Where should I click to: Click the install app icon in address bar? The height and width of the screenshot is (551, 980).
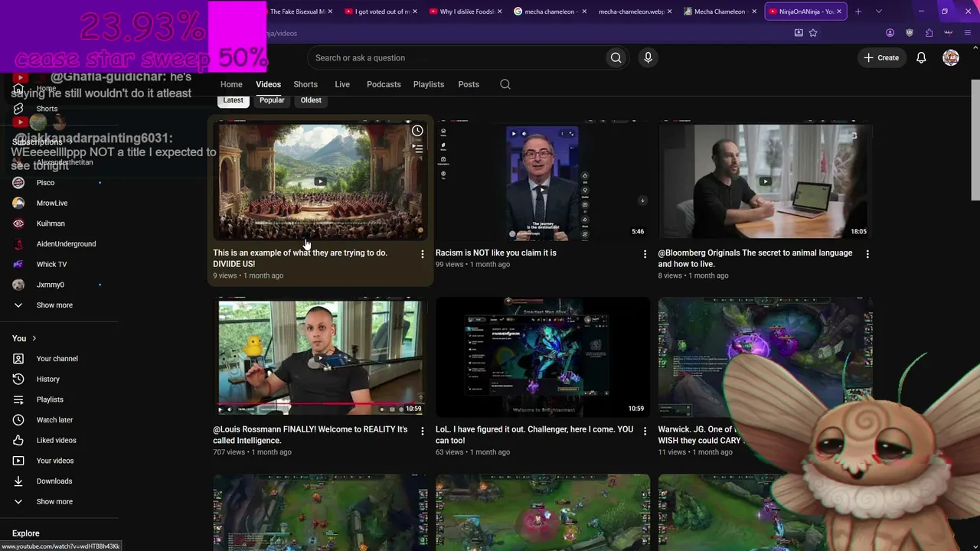799,33
